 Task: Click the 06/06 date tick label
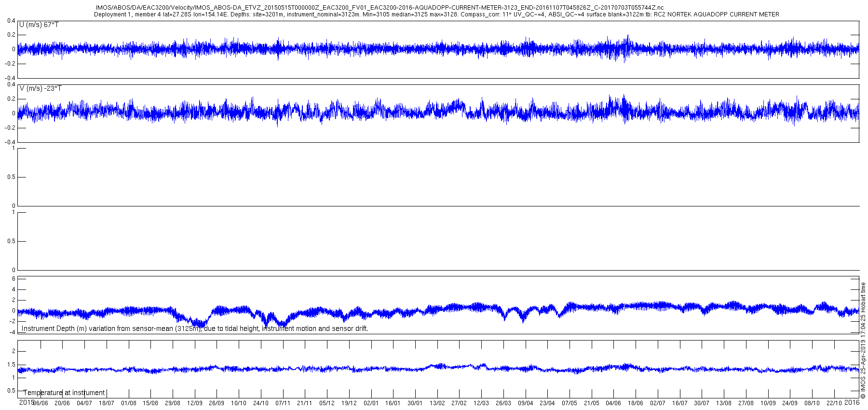coord(40,403)
